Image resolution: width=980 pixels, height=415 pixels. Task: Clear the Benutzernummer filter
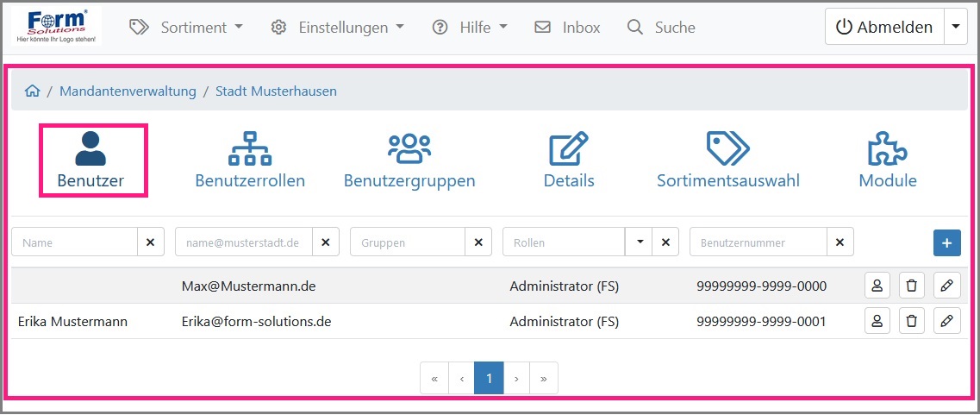click(x=840, y=242)
